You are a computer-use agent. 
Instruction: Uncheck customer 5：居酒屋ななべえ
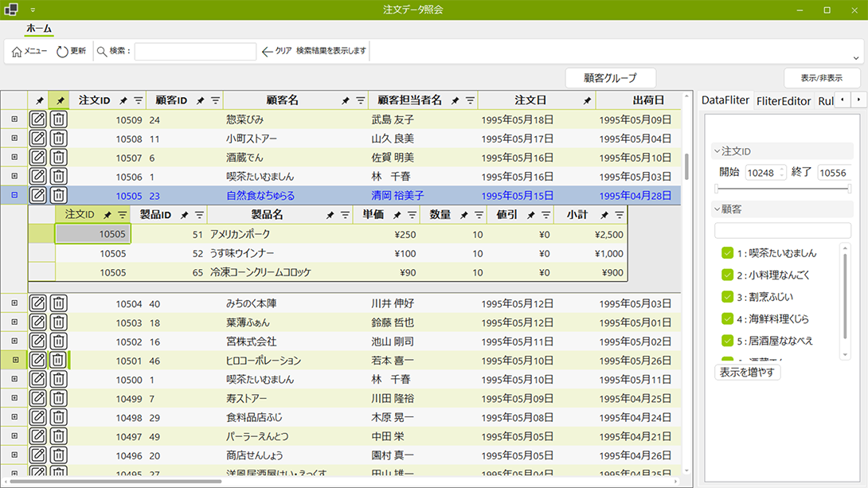tap(727, 341)
